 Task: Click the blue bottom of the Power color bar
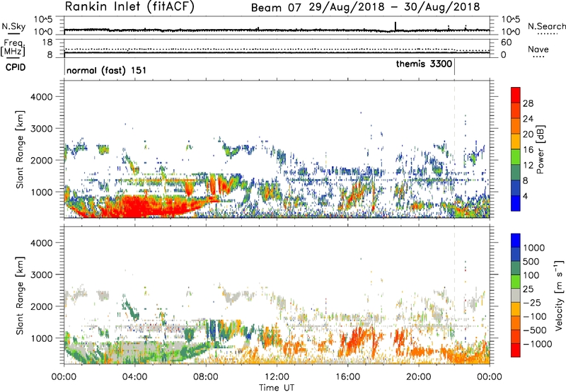pos(516,204)
